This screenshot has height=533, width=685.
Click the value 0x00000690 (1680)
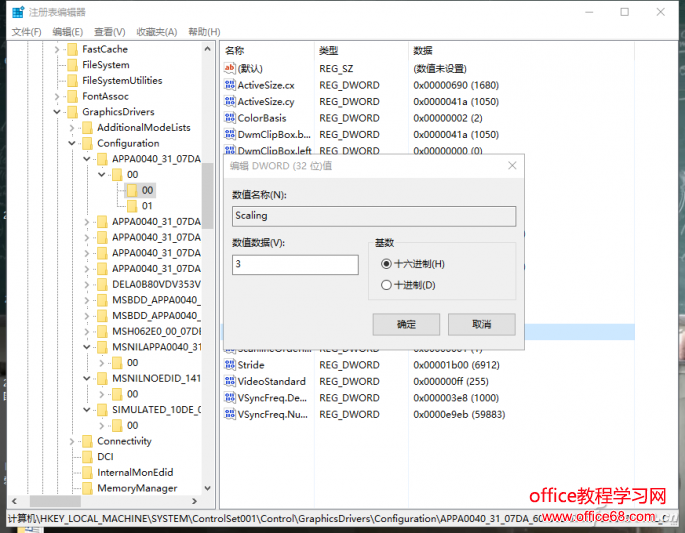point(456,85)
